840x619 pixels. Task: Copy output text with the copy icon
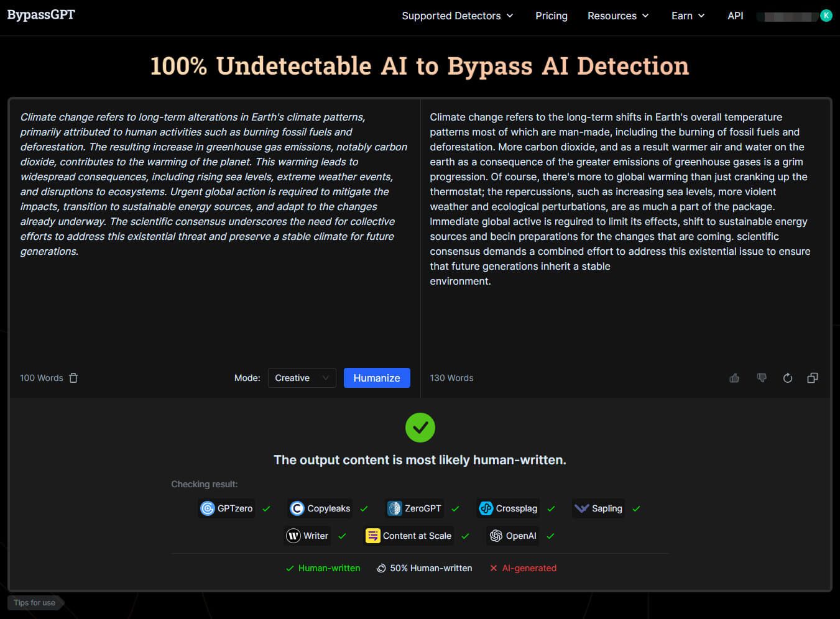click(x=813, y=378)
